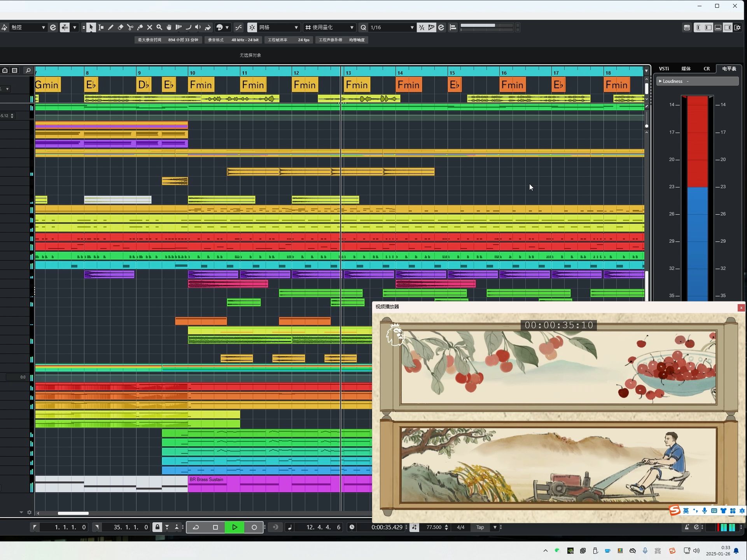The image size is (747, 560).
Task: Open the 触控 automation mode dropdown
Action: pos(28,27)
